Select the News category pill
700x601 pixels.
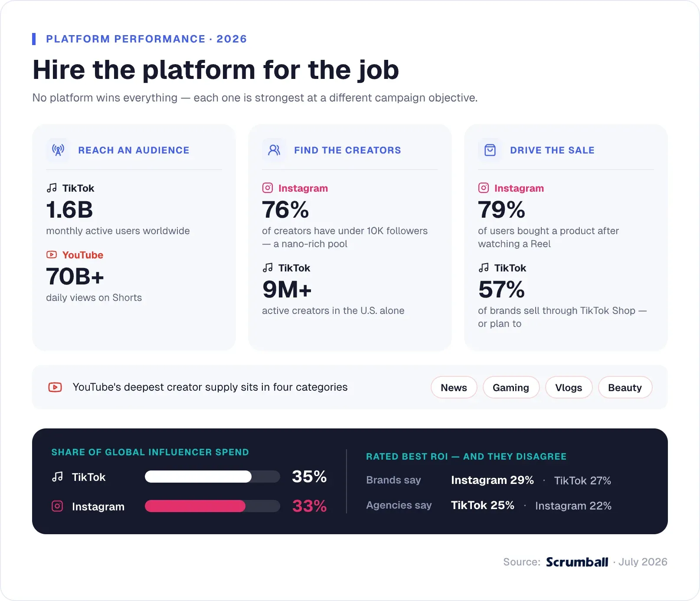(454, 387)
